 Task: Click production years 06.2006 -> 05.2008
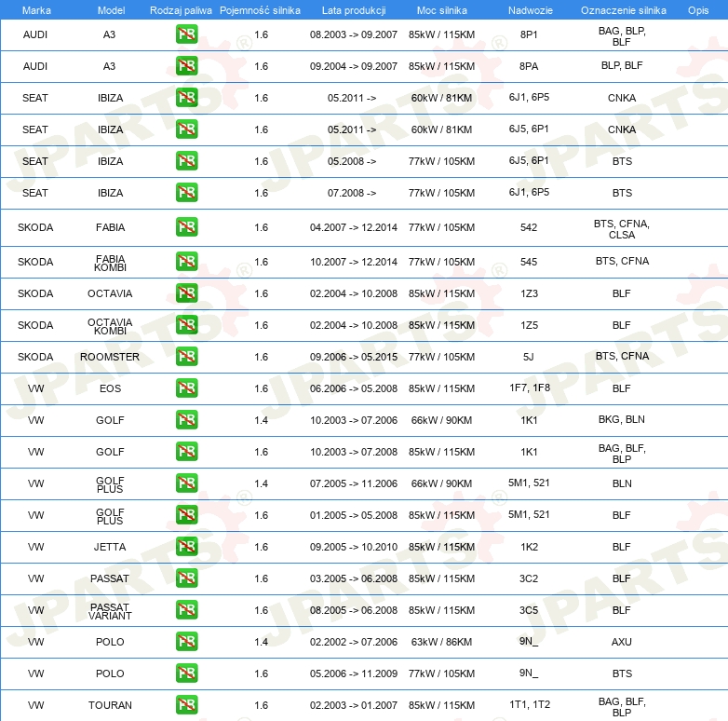tap(354, 388)
